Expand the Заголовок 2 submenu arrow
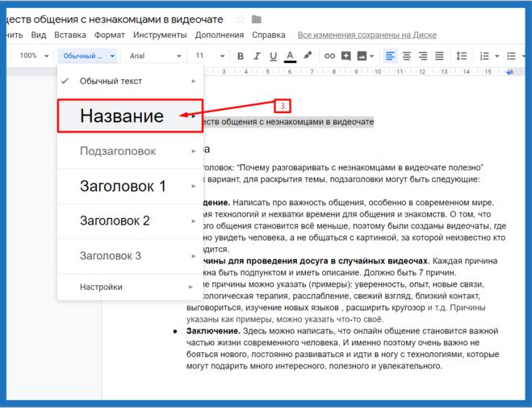 (194, 221)
